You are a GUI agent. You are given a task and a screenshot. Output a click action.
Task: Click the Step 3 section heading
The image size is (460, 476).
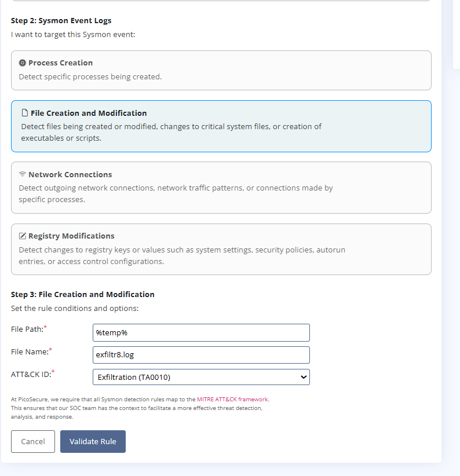[83, 295]
